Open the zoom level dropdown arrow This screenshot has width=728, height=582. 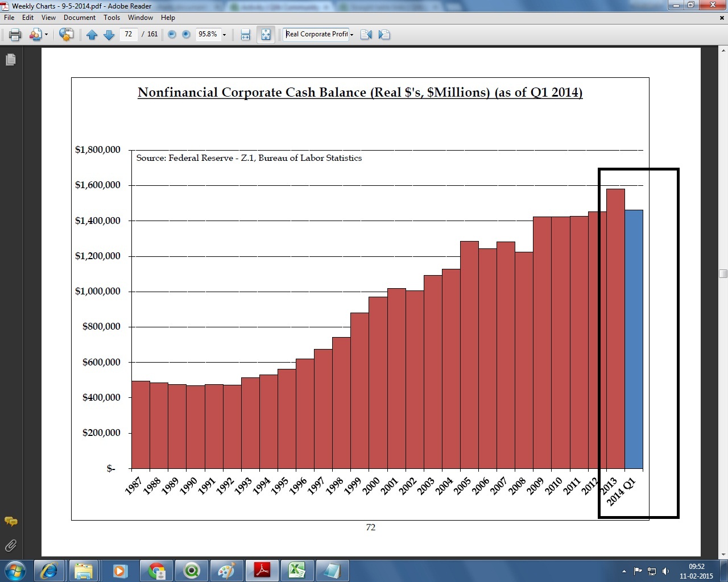pos(224,35)
